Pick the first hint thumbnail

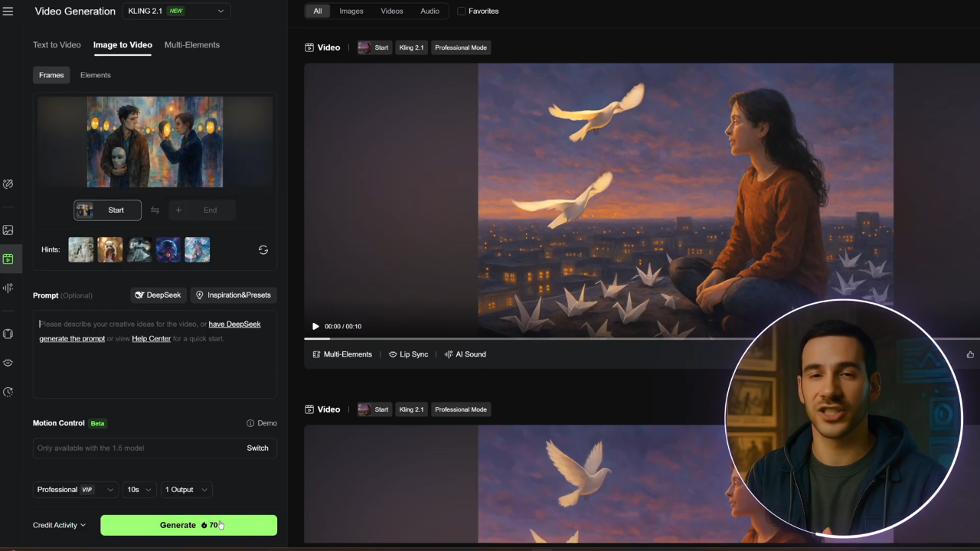(80, 249)
